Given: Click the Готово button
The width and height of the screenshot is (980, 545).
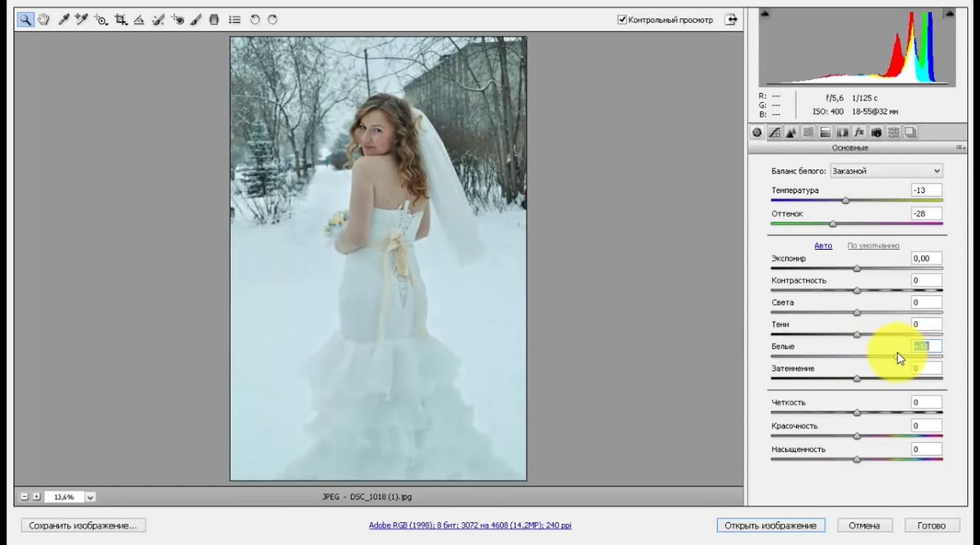Looking at the screenshot, I should [x=931, y=525].
